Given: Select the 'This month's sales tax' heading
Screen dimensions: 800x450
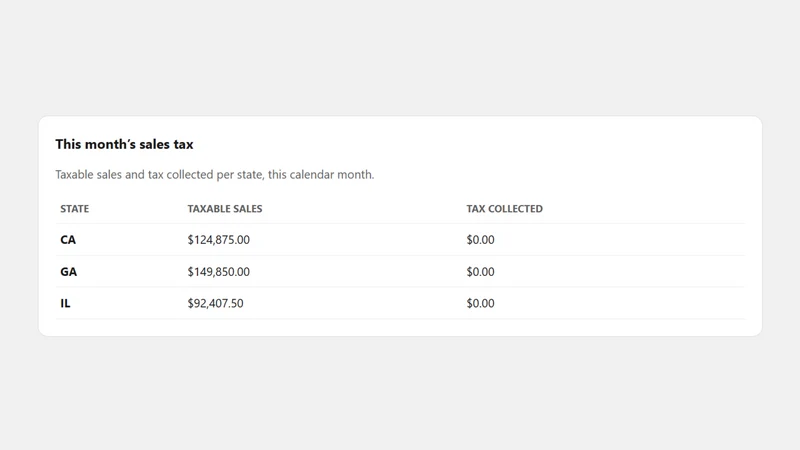Looking at the screenshot, I should 124,144.
